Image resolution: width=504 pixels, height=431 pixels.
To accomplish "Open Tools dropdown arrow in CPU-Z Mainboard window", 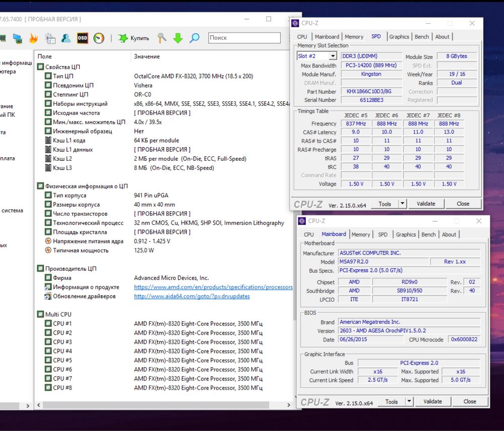I will pos(409,401).
